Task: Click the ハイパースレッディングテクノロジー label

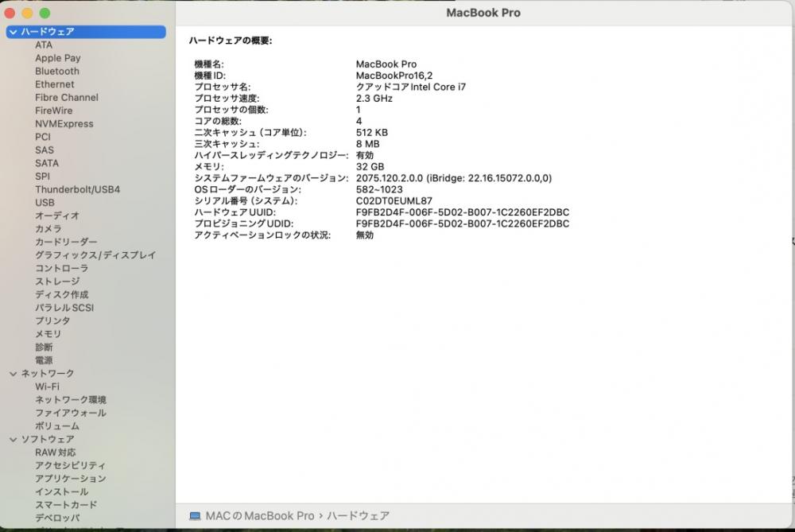Action: pyautogui.click(x=271, y=156)
